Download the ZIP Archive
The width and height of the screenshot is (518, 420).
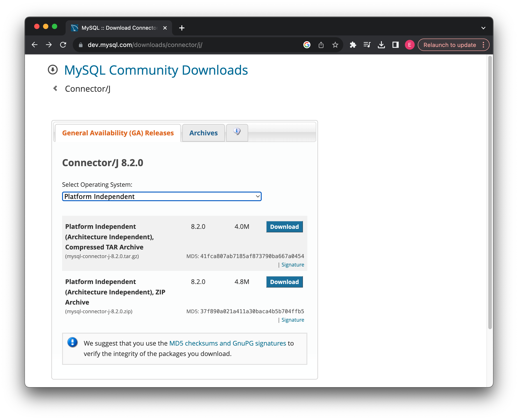(x=284, y=282)
